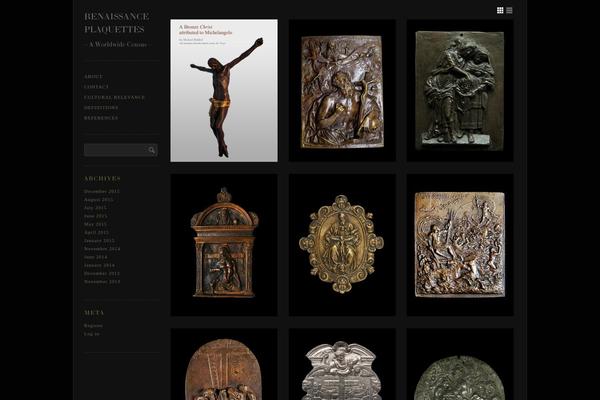The image size is (600, 400).
Task: Open the April 2015 archive
Action: [96, 232]
